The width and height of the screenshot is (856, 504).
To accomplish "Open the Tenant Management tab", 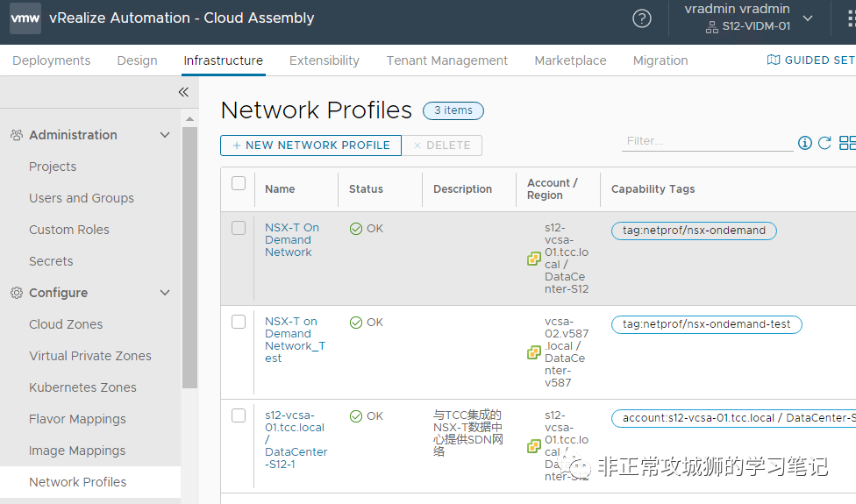I will pos(447,60).
